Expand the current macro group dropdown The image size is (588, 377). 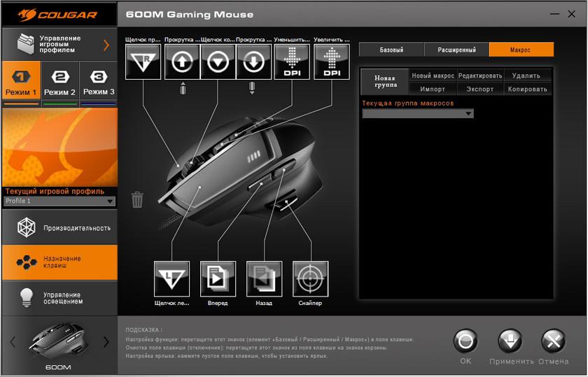[x=417, y=113]
